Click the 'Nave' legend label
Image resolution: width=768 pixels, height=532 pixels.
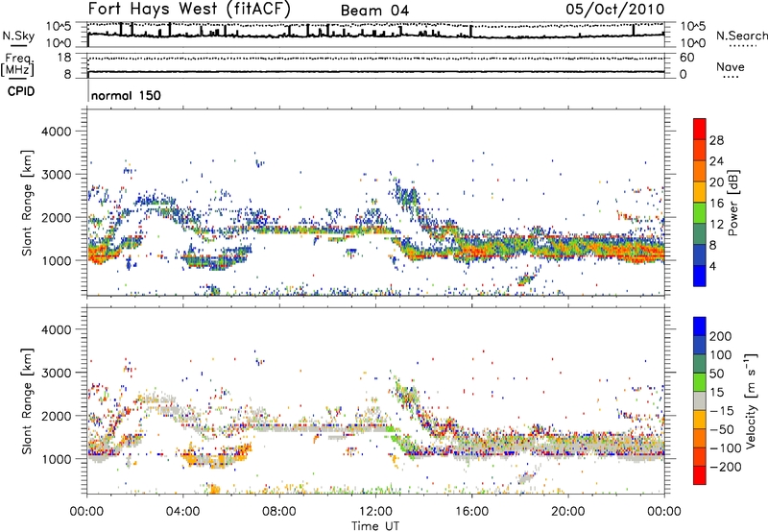[731, 66]
